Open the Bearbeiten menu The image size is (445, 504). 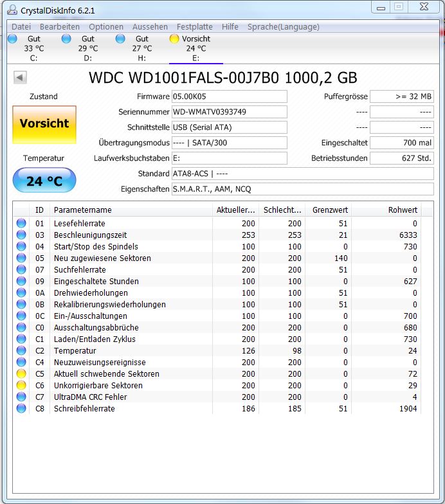coord(59,27)
